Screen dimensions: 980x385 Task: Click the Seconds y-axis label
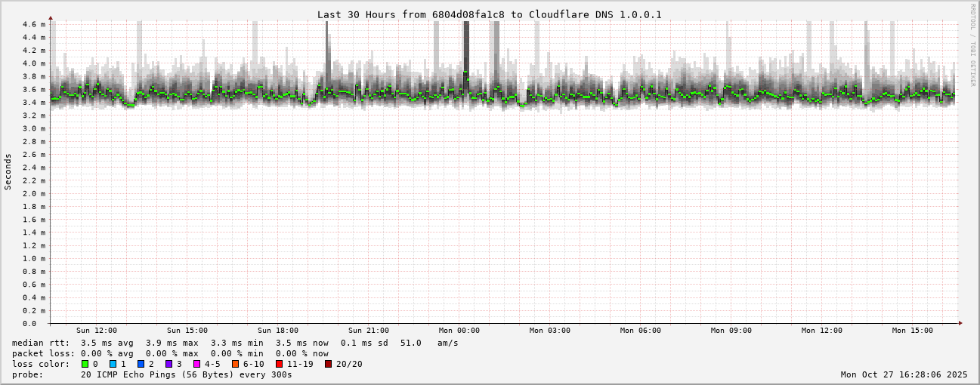pos(8,171)
